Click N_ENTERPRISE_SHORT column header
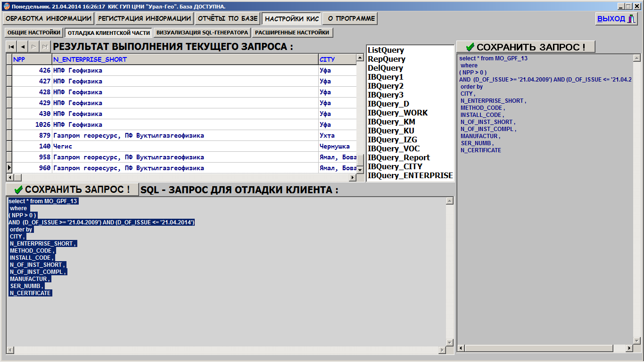The height and width of the screenshot is (362, 644). pos(185,59)
